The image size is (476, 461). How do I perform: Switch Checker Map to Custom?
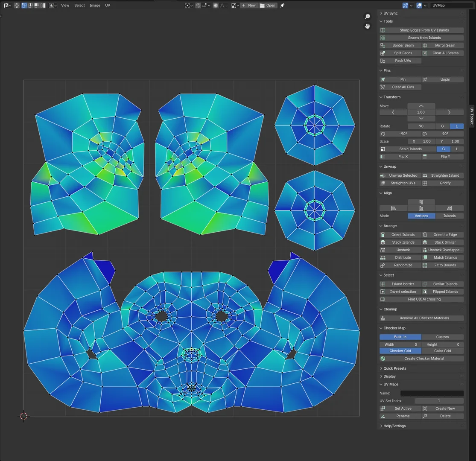click(x=442, y=337)
